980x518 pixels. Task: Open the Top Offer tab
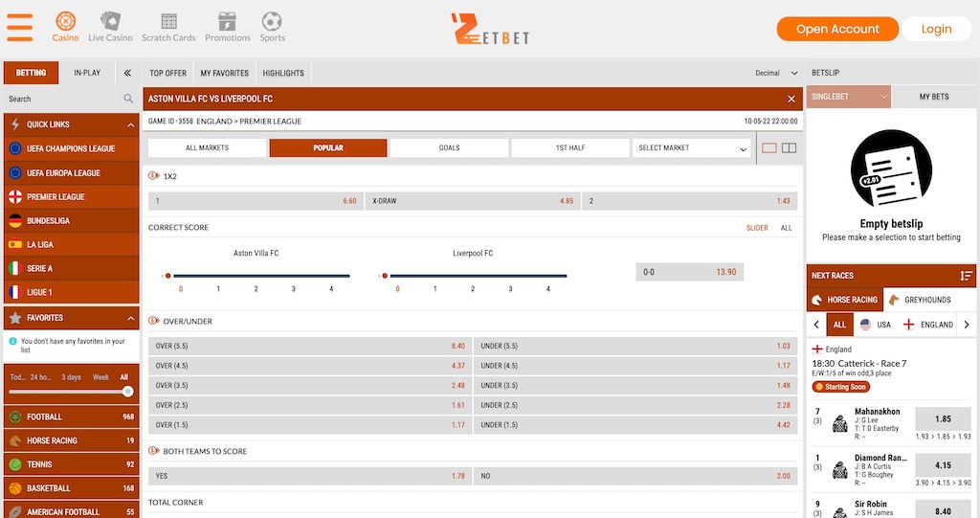(x=168, y=73)
